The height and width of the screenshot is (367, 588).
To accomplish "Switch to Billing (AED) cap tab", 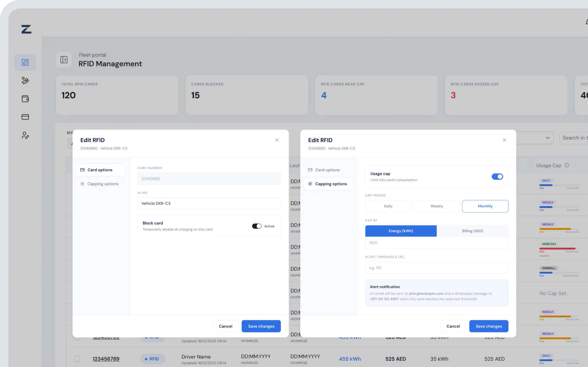I will pyautogui.click(x=472, y=231).
